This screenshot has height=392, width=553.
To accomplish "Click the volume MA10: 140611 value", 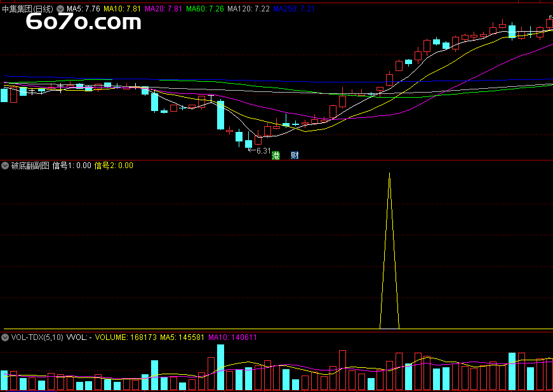I will (233, 337).
